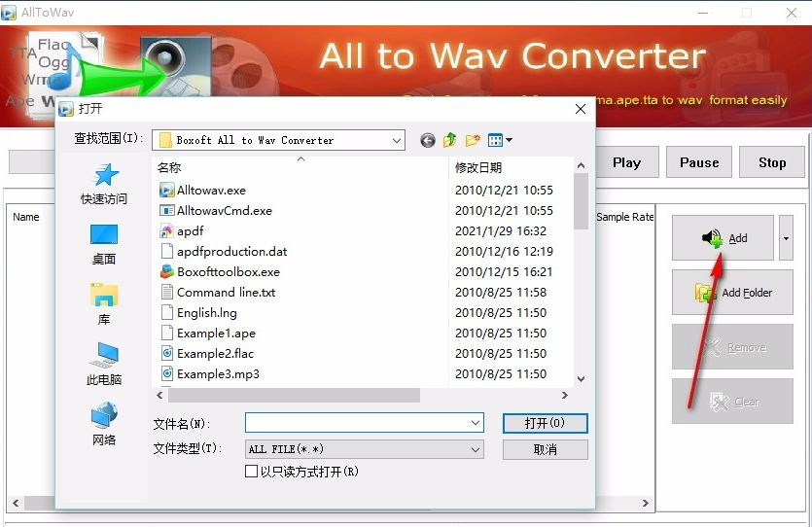812x527 pixels.
Task: Select the Example3.mp3 file icon
Action: [x=166, y=373]
